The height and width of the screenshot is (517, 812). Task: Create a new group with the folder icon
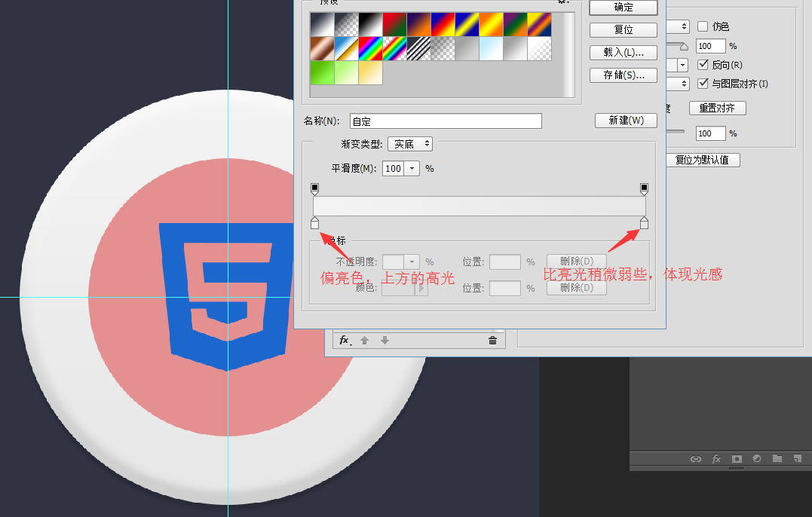(777, 458)
